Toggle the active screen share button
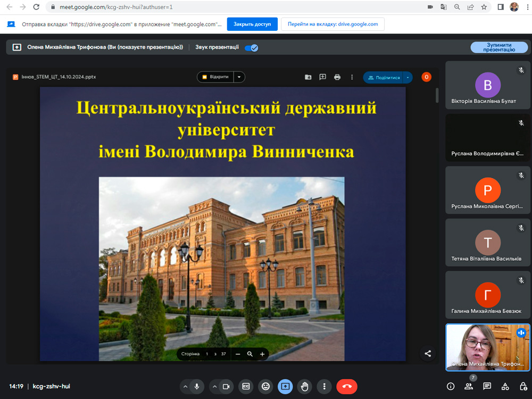Screen dimensions: 532x399 coord(285,386)
